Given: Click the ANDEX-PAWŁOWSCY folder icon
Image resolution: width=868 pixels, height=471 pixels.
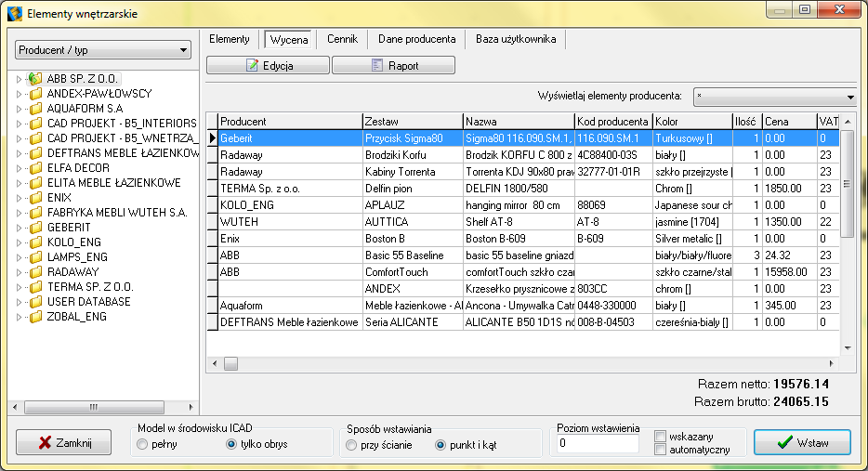Looking at the screenshot, I should [x=35, y=94].
